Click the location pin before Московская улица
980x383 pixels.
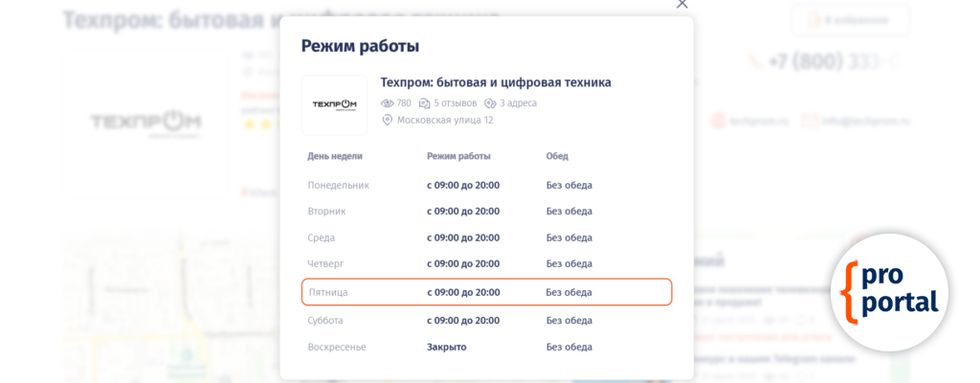point(388,121)
